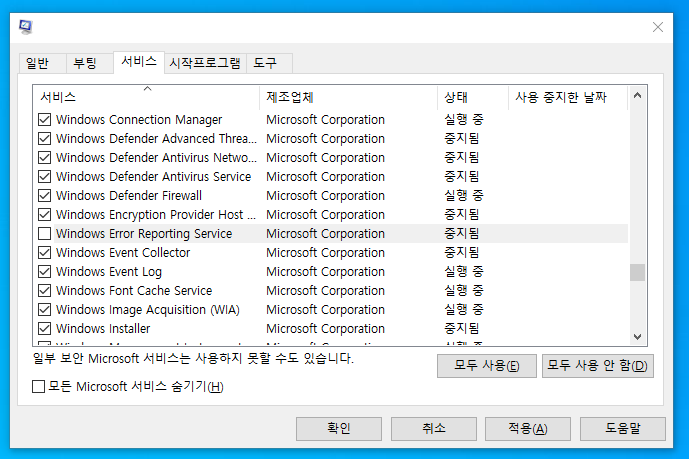689x459 pixels.
Task: Click 중지됨 status of Windows Event Collector
Action: click(461, 253)
